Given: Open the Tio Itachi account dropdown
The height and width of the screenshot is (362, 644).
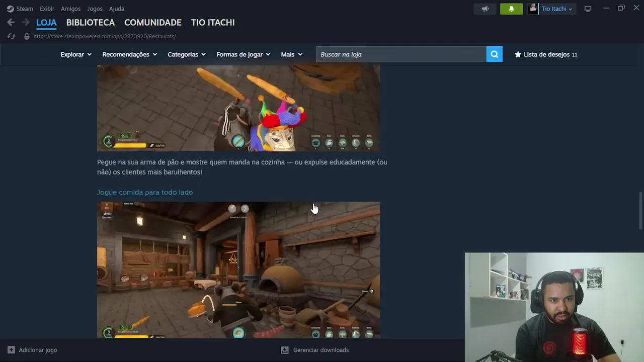Looking at the screenshot, I should pyautogui.click(x=557, y=9).
